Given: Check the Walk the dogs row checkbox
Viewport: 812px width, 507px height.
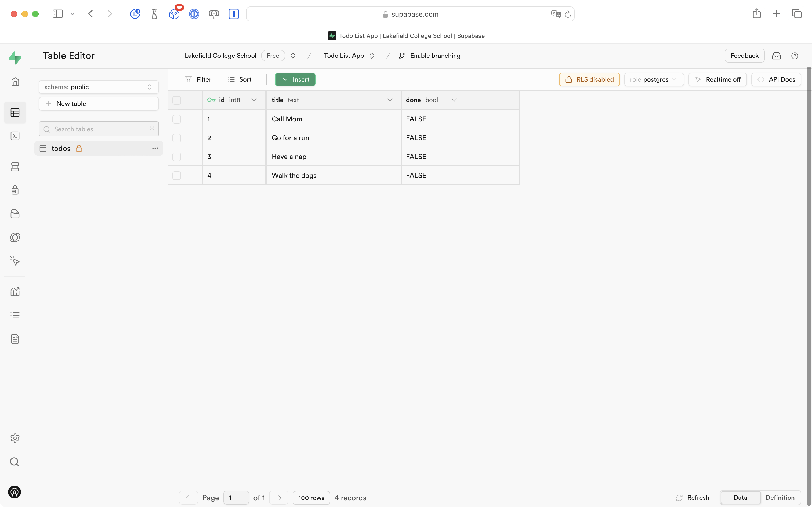Looking at the screenshot, I should click(177, 175).
